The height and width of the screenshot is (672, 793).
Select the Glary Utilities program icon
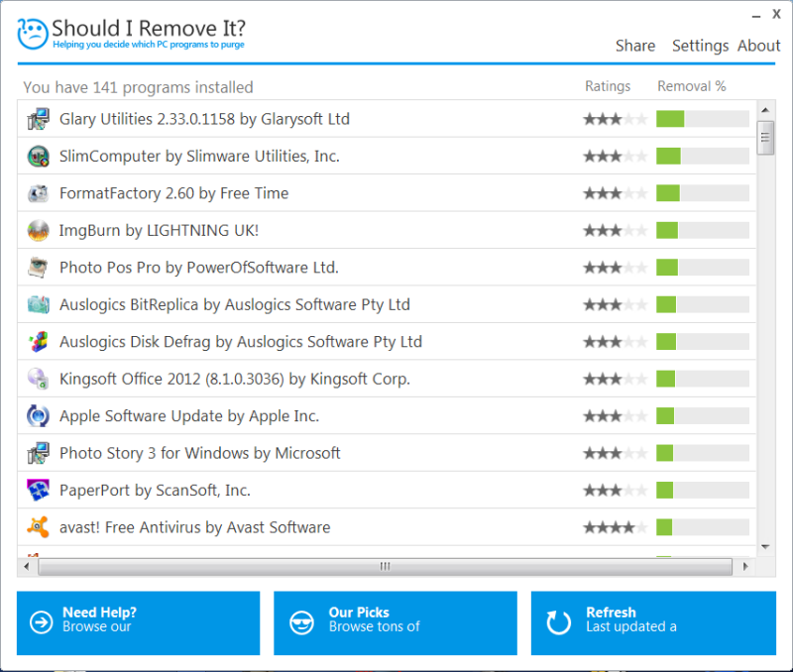click(38, 119)
